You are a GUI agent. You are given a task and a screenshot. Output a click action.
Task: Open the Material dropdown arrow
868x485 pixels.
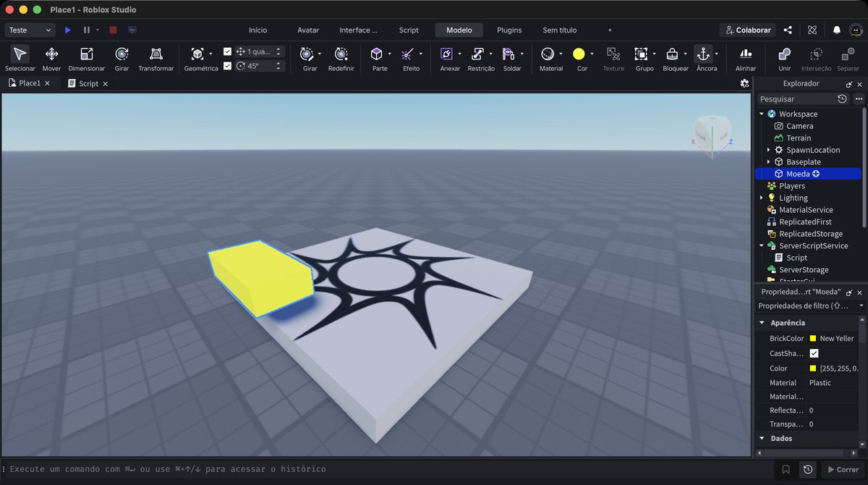point(561,54)
